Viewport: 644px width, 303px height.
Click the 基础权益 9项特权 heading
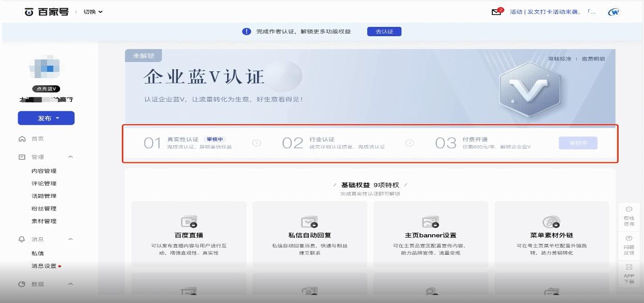[370, 185]
